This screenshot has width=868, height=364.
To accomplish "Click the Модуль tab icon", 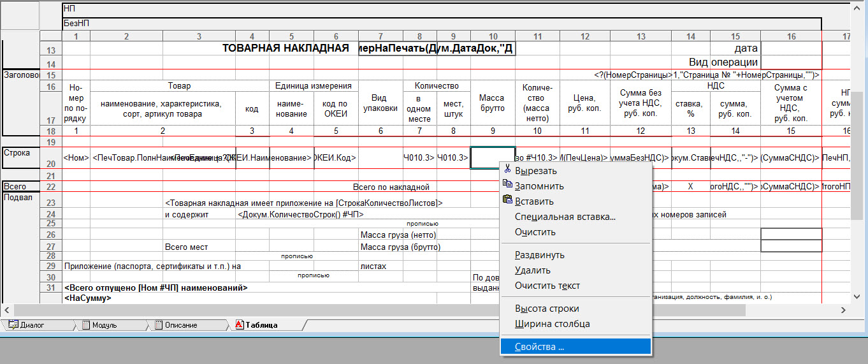I will tap(85, 325).
